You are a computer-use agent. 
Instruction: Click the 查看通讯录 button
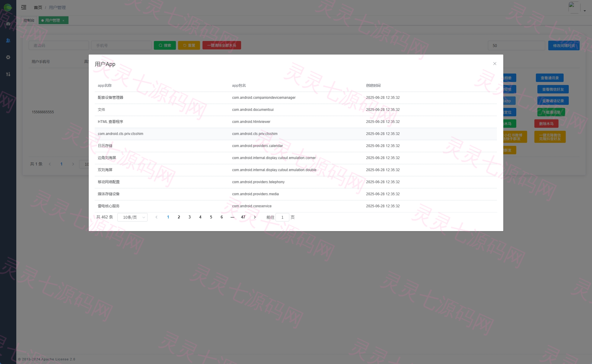550,78
